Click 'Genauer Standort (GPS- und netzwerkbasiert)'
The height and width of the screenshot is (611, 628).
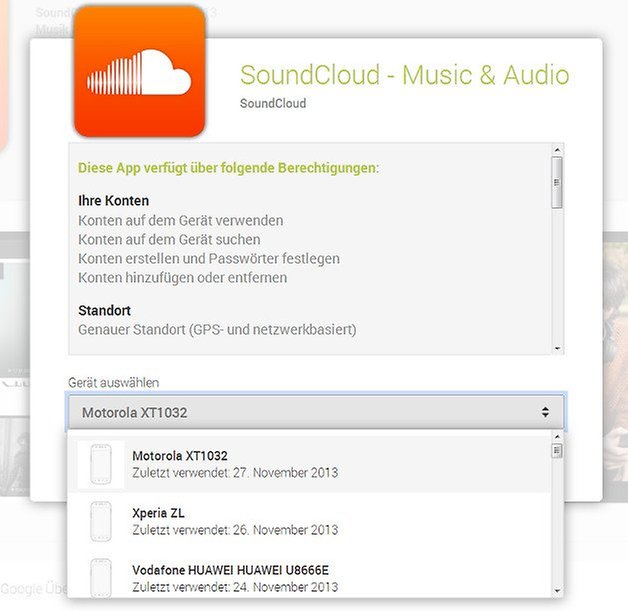(x=217, y=330)
